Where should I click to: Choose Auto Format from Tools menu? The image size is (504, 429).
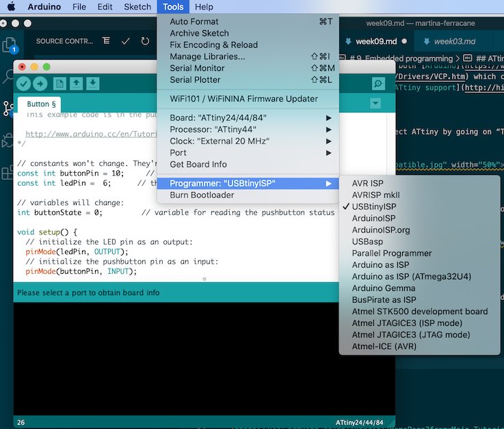(x=248, y=21)
